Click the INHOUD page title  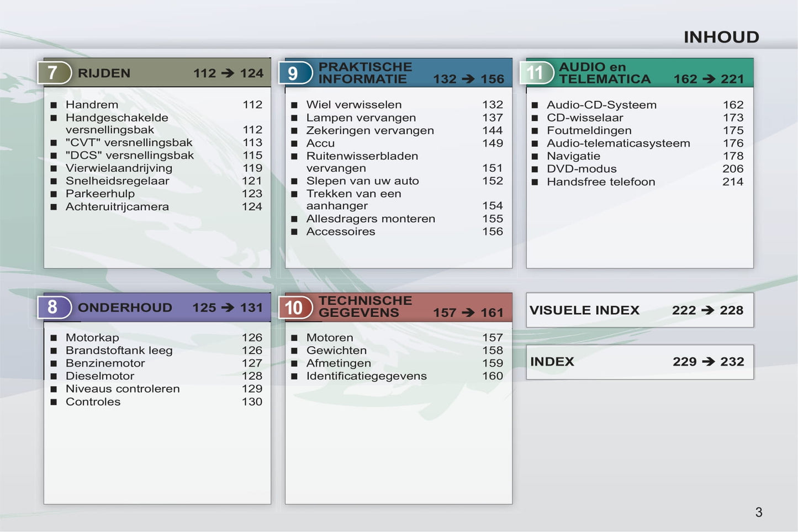721,37
